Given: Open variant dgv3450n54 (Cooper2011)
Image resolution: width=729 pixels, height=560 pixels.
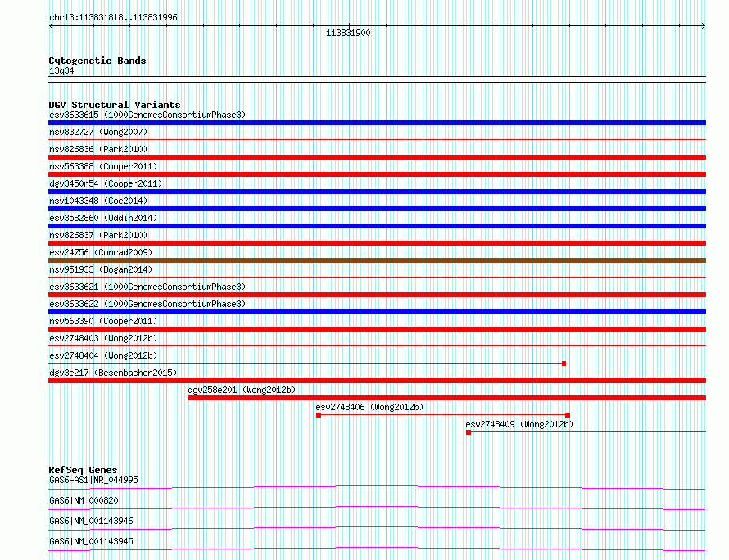Looking at the screenshot, I should click(x=106, y=183).
